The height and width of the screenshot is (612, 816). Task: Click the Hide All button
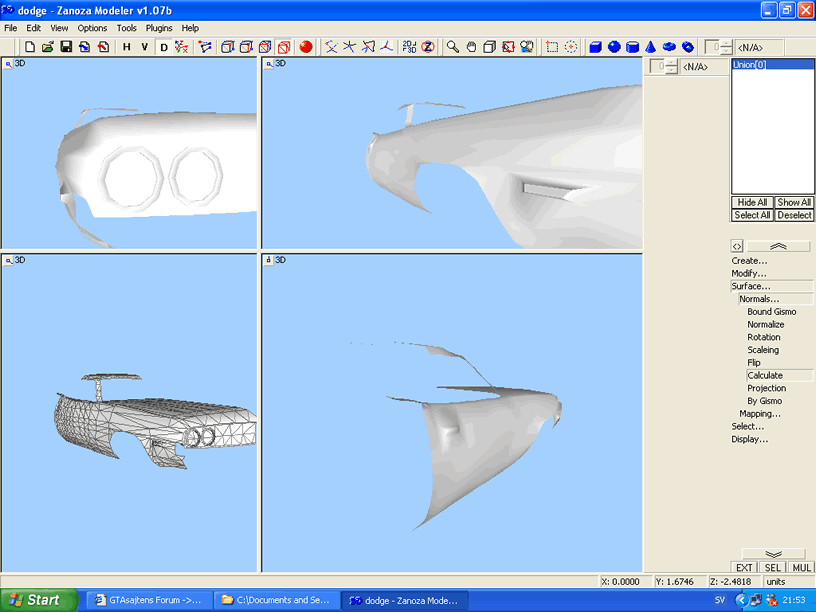pos(752,202)
